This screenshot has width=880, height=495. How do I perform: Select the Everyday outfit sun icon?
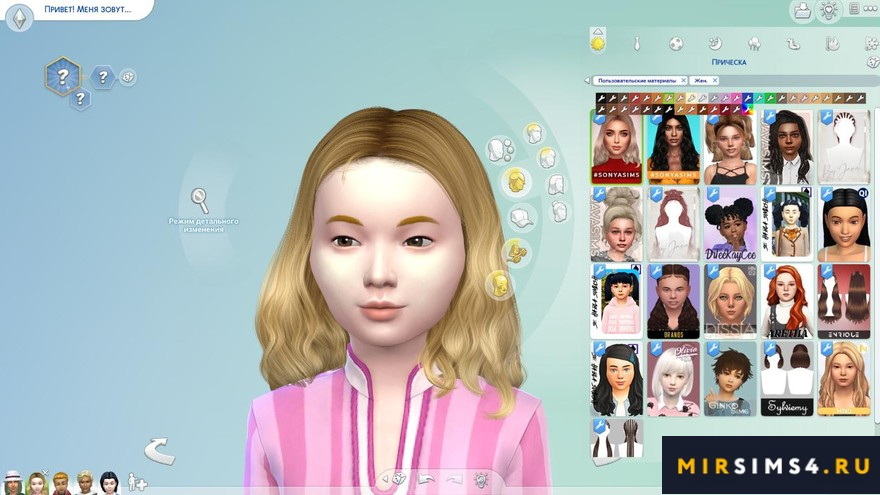pos(598,43)
